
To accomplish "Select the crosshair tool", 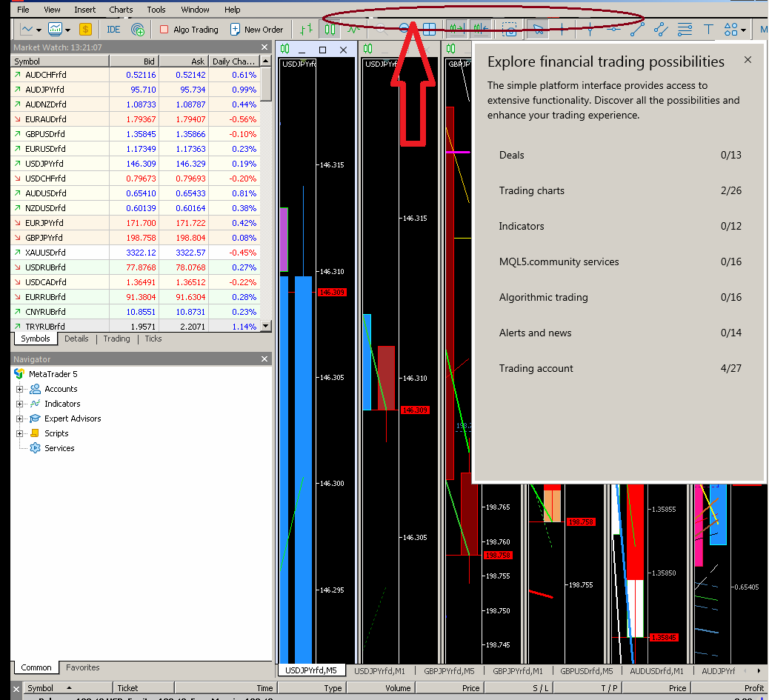I will pos(562,30).
